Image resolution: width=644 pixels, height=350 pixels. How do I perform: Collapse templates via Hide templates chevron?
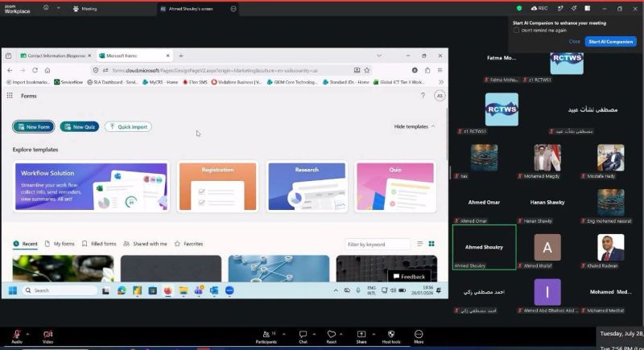[x=433, y=126]
